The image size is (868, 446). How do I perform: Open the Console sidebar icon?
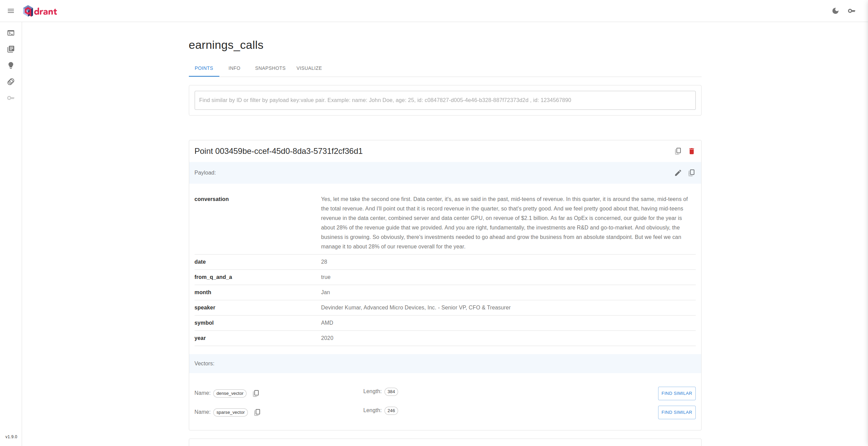[11, 33]
